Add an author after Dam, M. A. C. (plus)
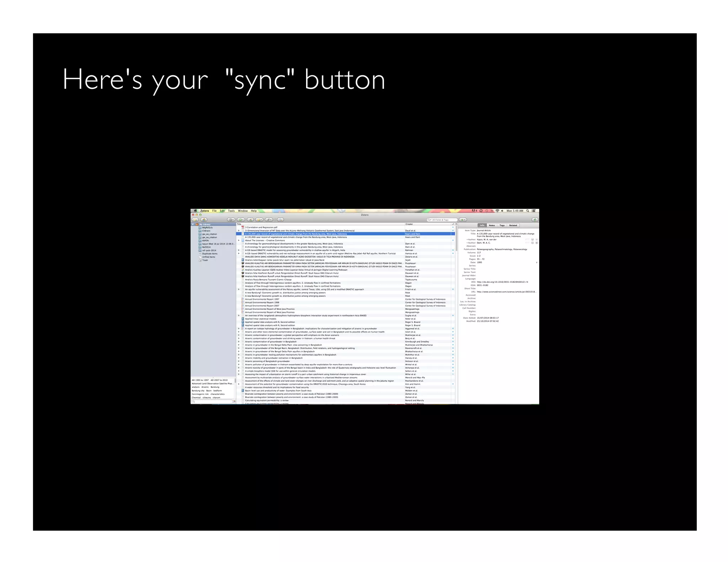The height and width of the screenshot is (562, 728). [536, 243]
